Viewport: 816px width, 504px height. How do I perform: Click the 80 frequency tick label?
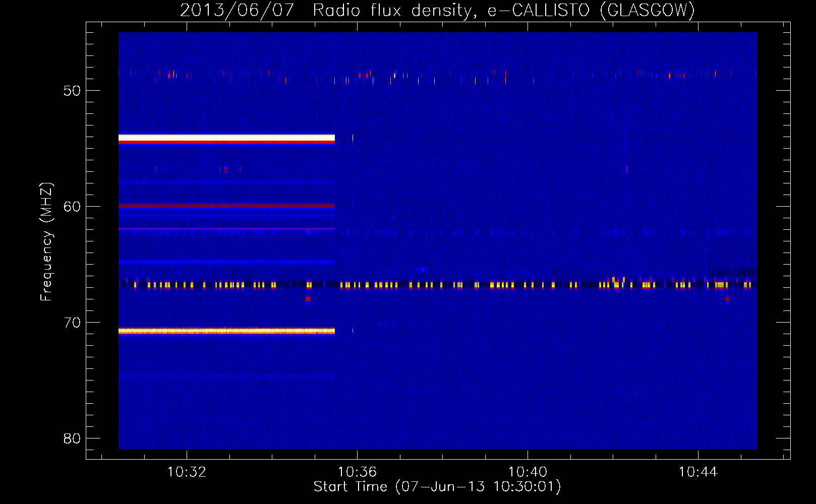(72, 438)
